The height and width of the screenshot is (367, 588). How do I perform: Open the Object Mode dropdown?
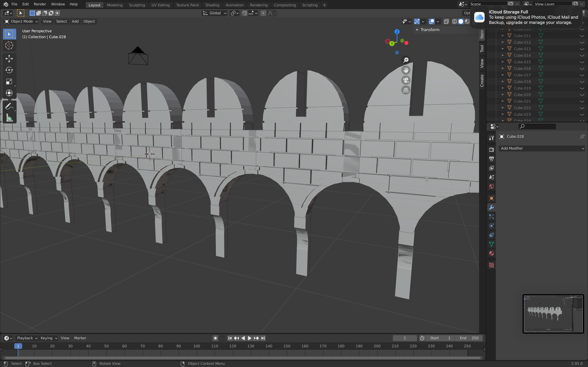click(x=21, y=21)
